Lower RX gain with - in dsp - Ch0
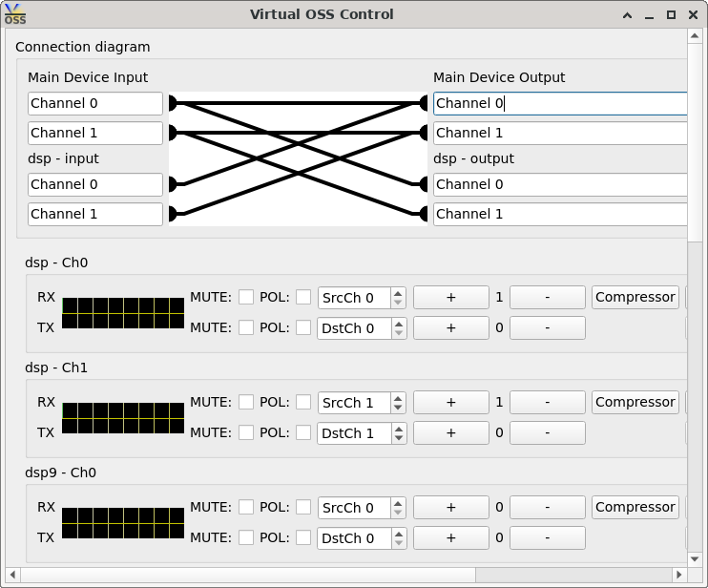Image resolution: width=708 pixels, height=588 pixels. coord(548,297)
